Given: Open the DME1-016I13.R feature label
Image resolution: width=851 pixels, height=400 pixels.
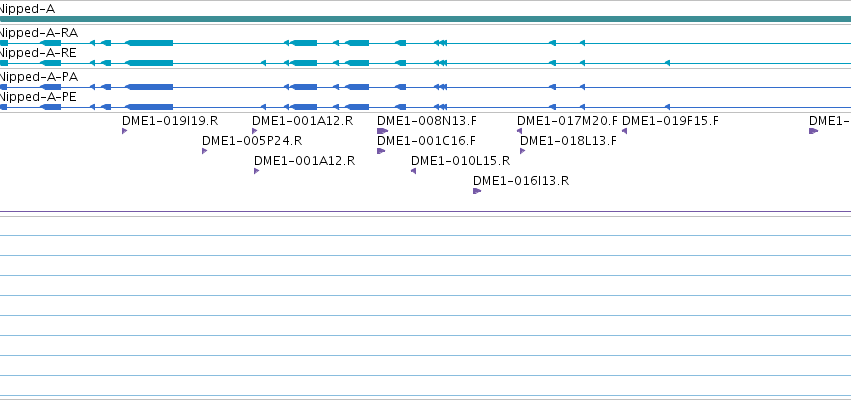Looking at the screenshot, I should pos(521,181).
